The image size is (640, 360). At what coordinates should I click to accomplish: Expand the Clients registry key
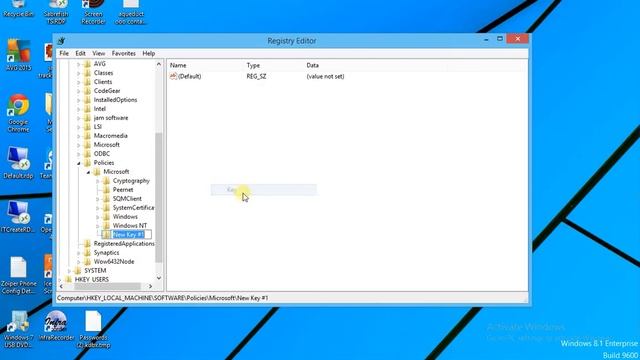point(78,82)
